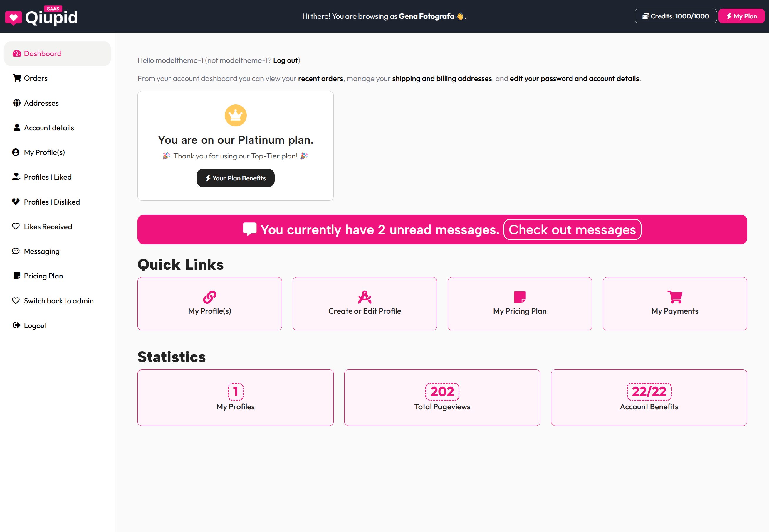Select Profiles I Liked in the sidebar

[48, 177]
